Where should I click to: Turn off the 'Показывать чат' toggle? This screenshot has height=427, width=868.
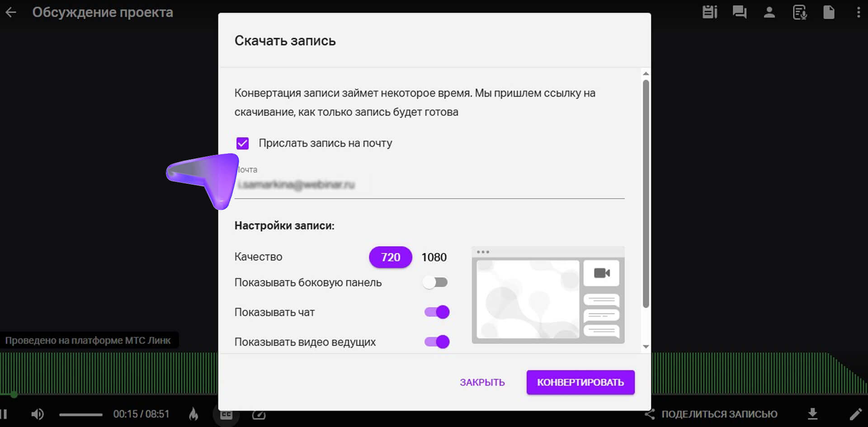[x=436, y=312]
